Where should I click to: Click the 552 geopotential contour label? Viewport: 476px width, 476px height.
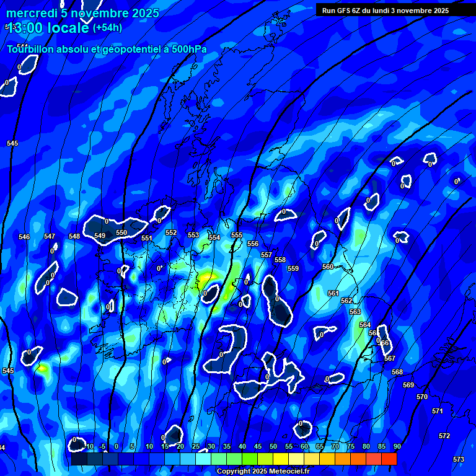coord(171,233)
